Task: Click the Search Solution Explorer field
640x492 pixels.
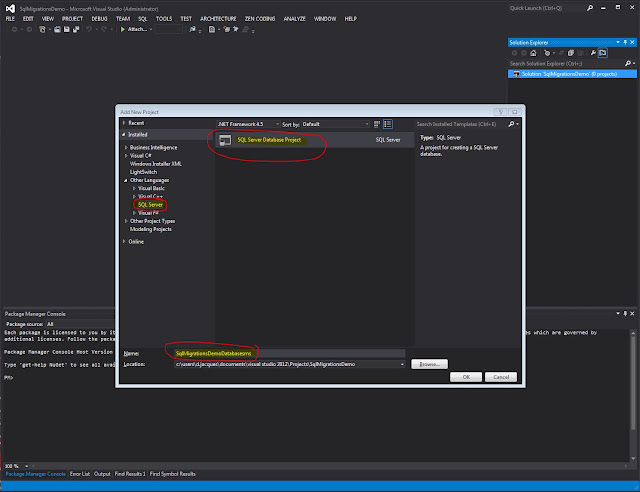Action: tap(566, 63)
